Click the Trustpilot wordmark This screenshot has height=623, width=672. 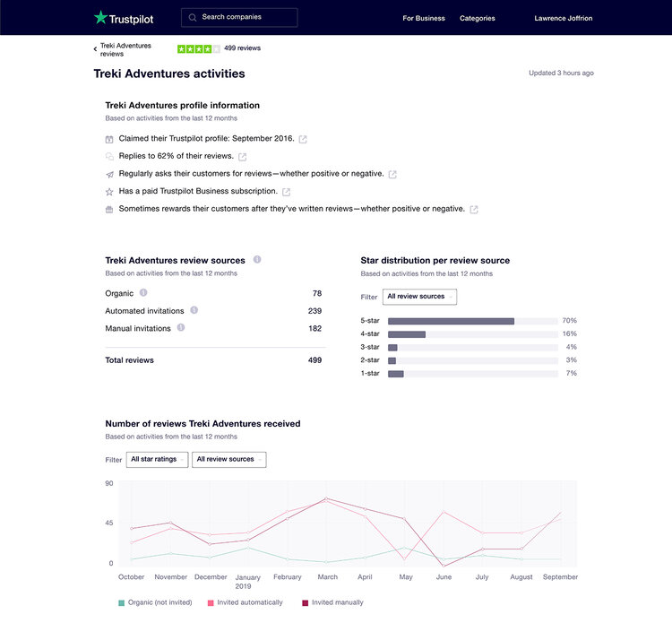click(x=131, y=20)
